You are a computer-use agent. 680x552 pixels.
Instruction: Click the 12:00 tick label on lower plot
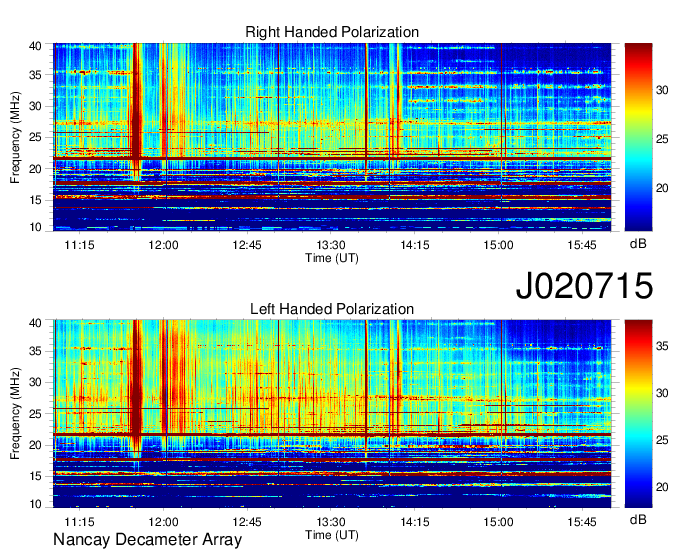(x=163, y=522)
